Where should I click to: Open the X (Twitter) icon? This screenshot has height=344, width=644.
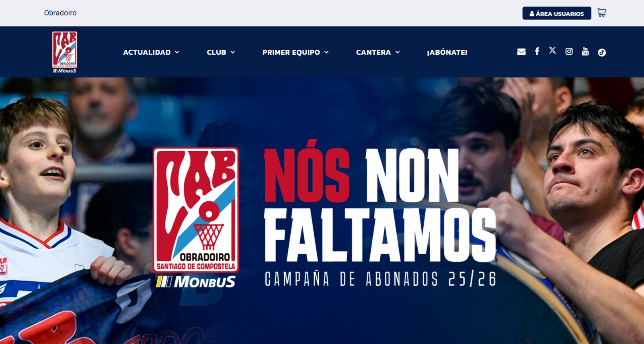(x=552, y=50)
